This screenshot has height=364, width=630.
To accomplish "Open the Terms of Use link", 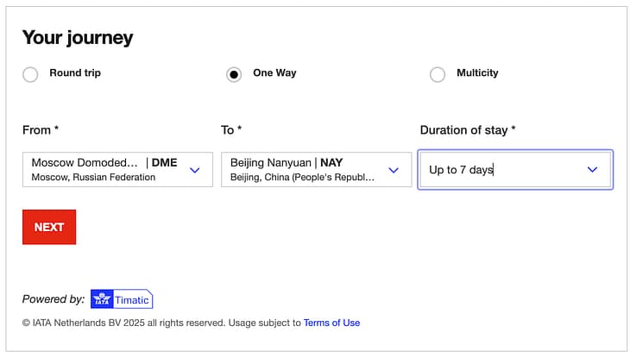I will 331,323.
